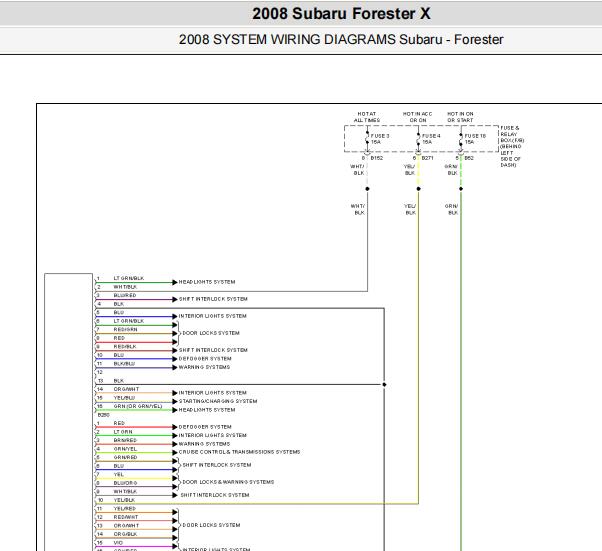Viewport: 602px width, 551px height.
Task: Click DEFOGGER SYSTEM label on the BLU pin 10 wire
Action: (x=205, y=359)
